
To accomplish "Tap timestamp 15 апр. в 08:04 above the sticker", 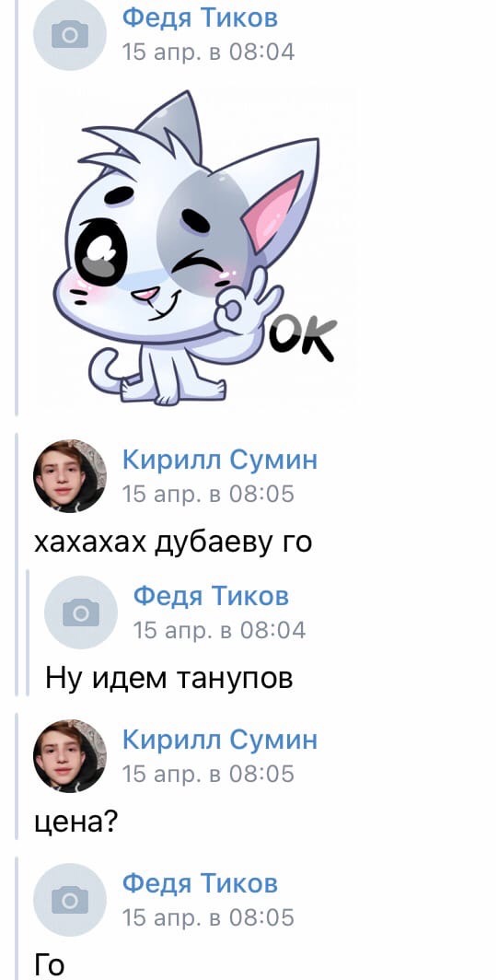I will pos(208,52).
